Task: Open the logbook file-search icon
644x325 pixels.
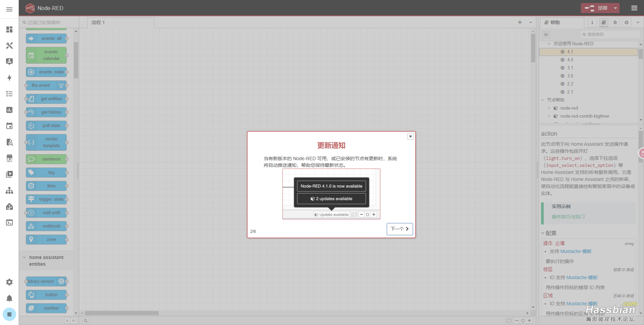Action: tap(9, 142)
